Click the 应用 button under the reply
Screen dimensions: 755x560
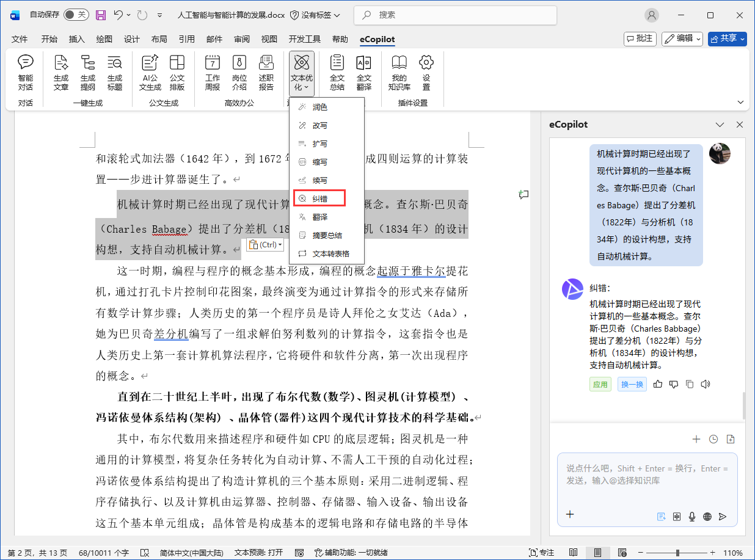(600, 385)
